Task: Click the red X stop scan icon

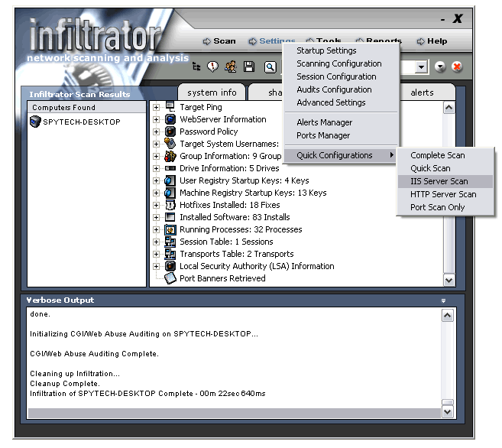Action: click(x=457, y=67)
